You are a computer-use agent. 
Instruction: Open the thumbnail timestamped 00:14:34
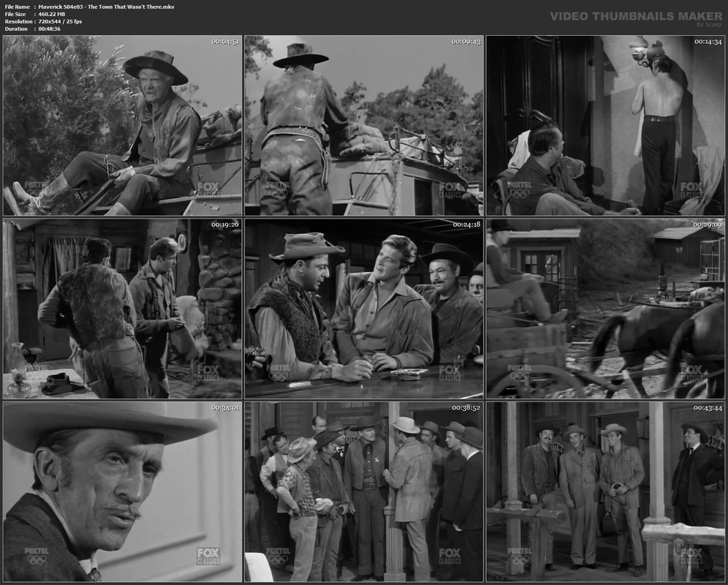(x=605, y=126)
